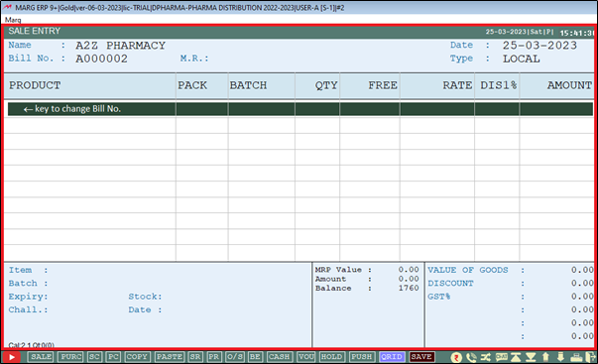
Task: Click the Marg ERP logo in the title bar
Action: coord(7,7)
